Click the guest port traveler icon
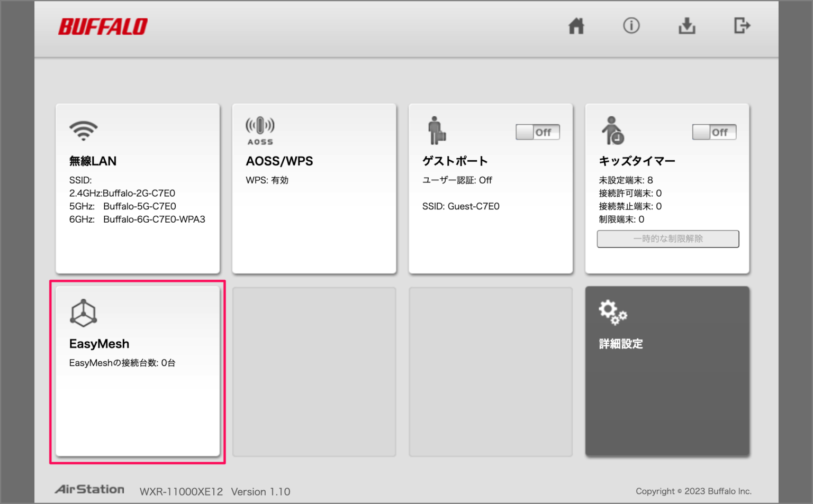 coord(436,131)
